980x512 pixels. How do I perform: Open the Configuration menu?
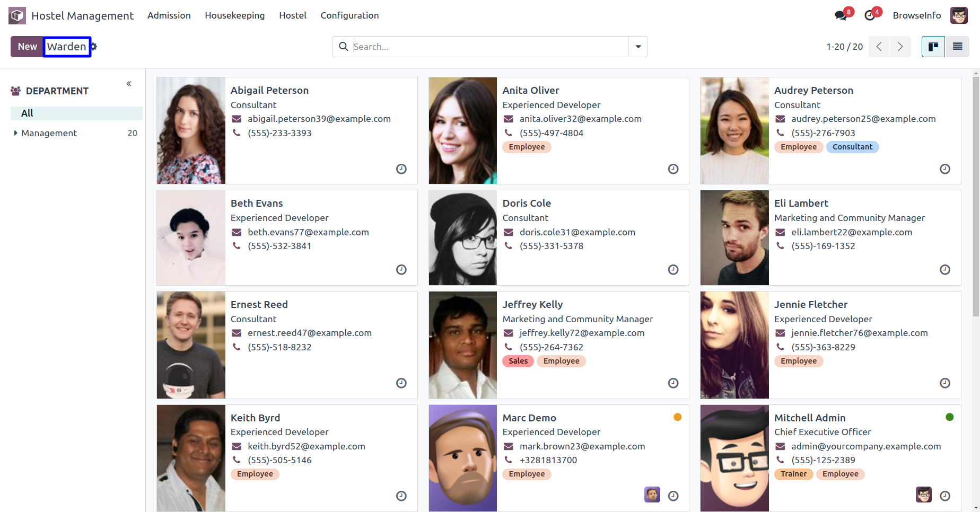[349, 15]
